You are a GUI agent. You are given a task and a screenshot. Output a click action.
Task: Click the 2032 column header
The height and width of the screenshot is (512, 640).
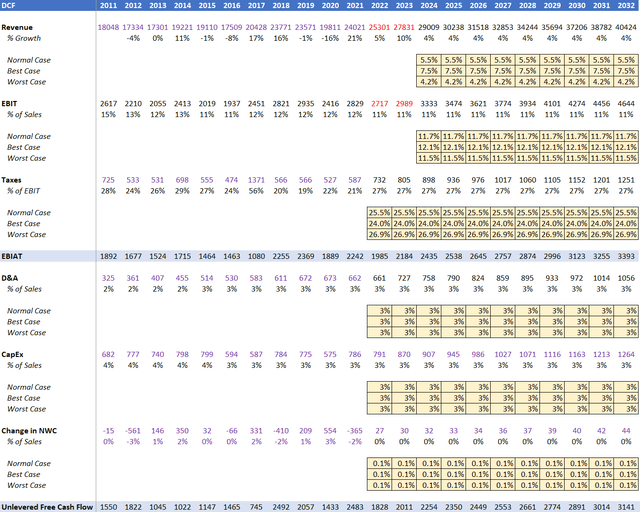(626, 6)
